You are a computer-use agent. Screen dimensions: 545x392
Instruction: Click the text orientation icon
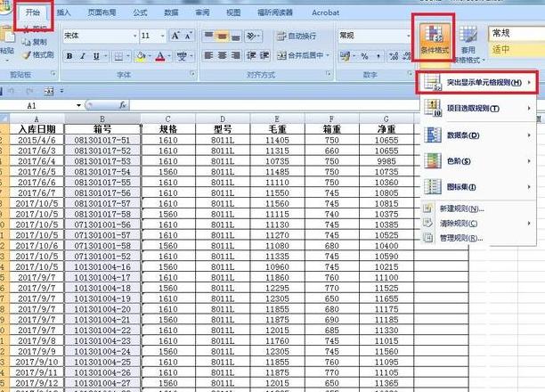click(251, 36)
